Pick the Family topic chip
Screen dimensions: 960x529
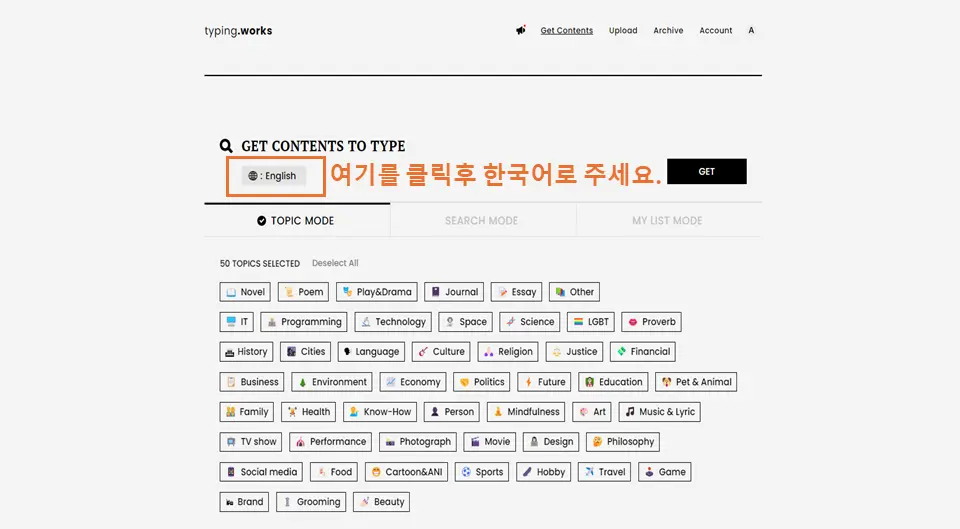(x=247, y=412)
